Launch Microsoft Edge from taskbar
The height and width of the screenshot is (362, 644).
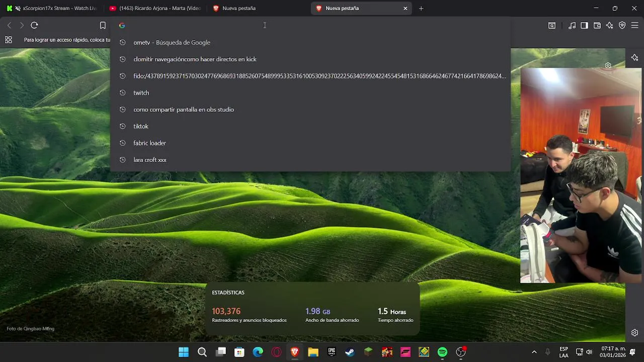(x=258, y=352)
